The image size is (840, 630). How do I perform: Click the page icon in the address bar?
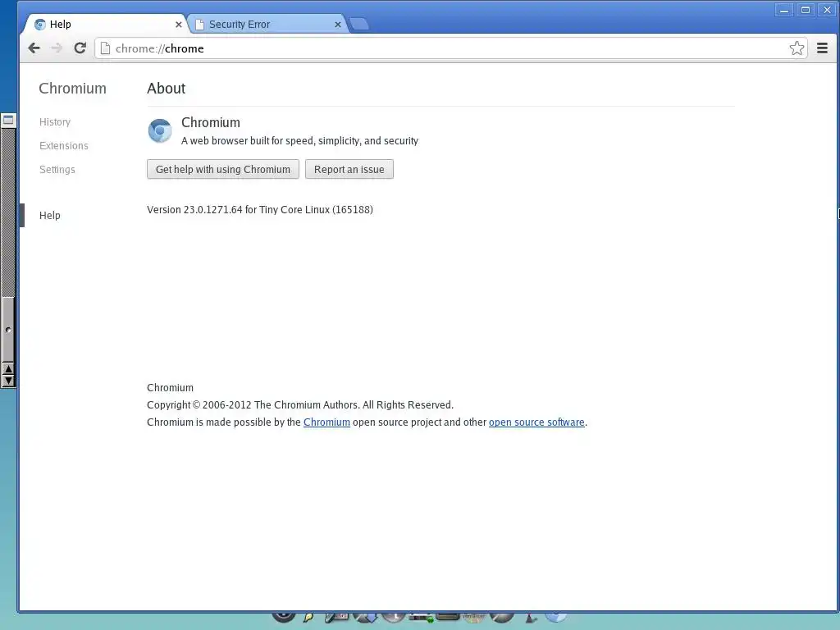click(106, 48)
